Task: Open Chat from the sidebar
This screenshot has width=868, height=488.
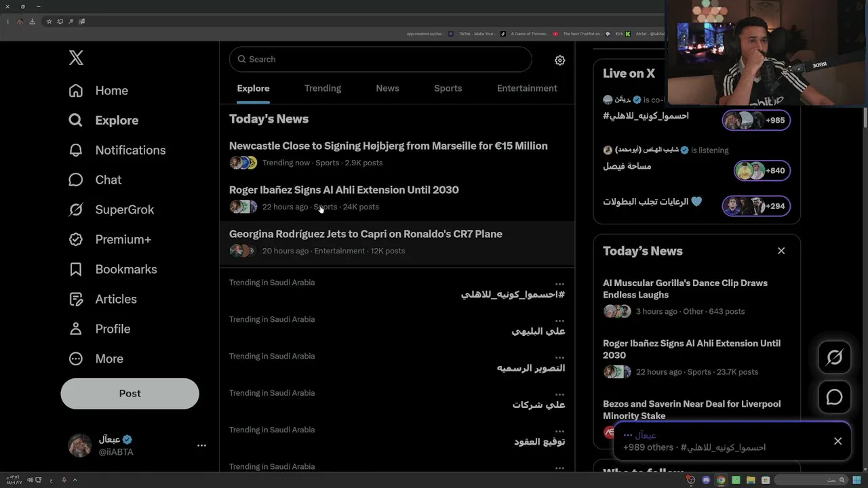Action: click(x=95, y=180)
